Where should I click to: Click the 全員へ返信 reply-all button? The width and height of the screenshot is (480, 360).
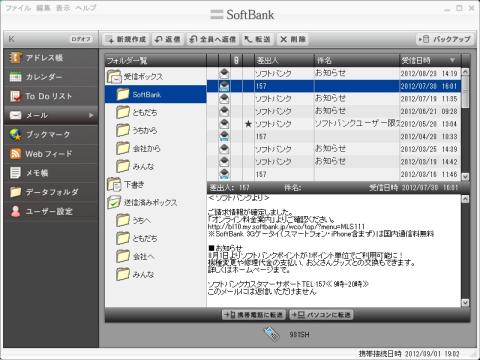(213, 39)
